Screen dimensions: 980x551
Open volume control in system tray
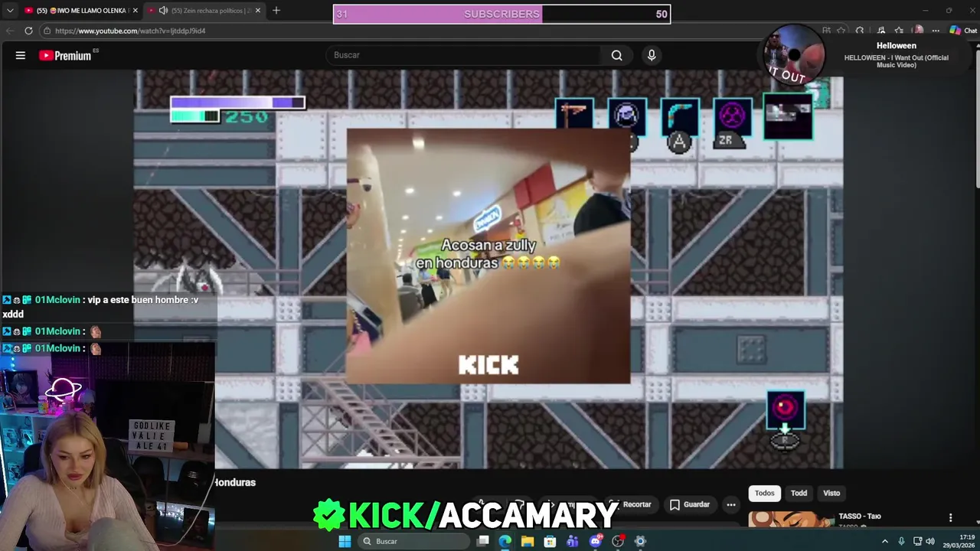[x=930, y=541]
